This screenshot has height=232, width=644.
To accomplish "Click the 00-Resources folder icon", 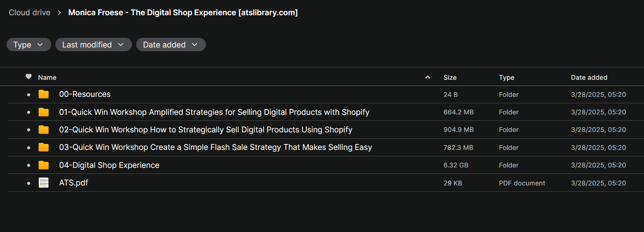I will 43,94.
